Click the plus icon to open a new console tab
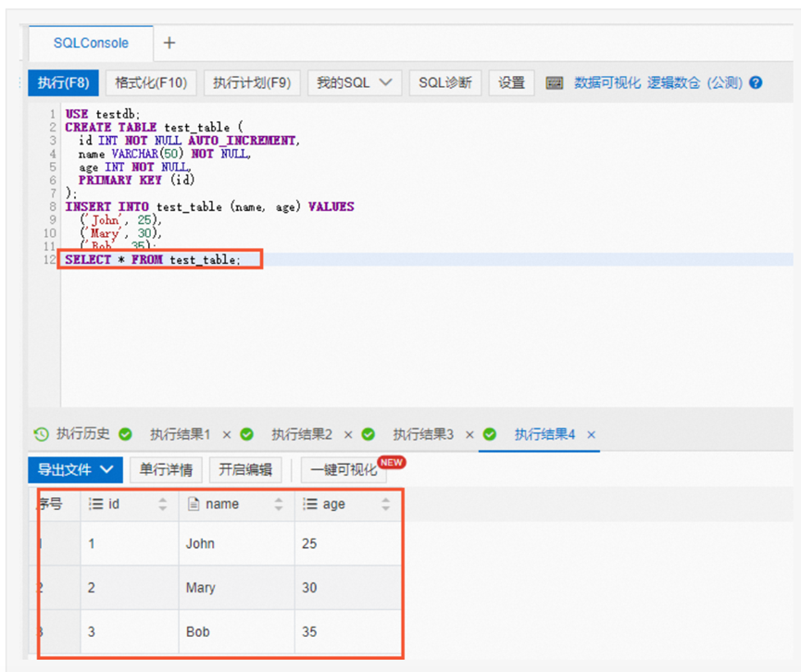801x672 pixels. [169, 43]
